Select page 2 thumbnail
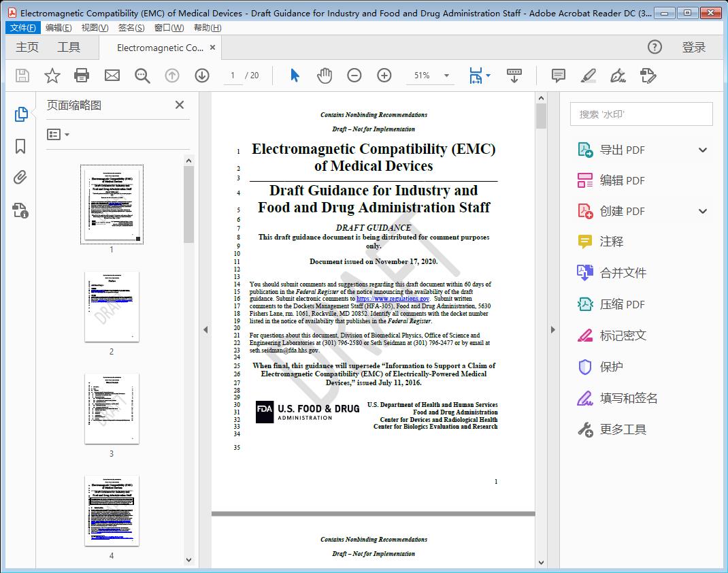 coord(112,307)
